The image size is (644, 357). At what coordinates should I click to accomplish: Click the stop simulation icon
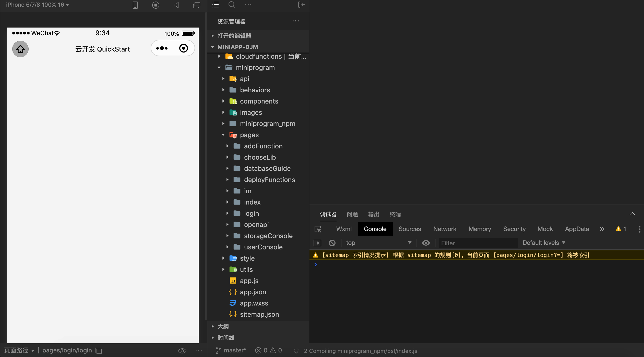tap(156, 5)
